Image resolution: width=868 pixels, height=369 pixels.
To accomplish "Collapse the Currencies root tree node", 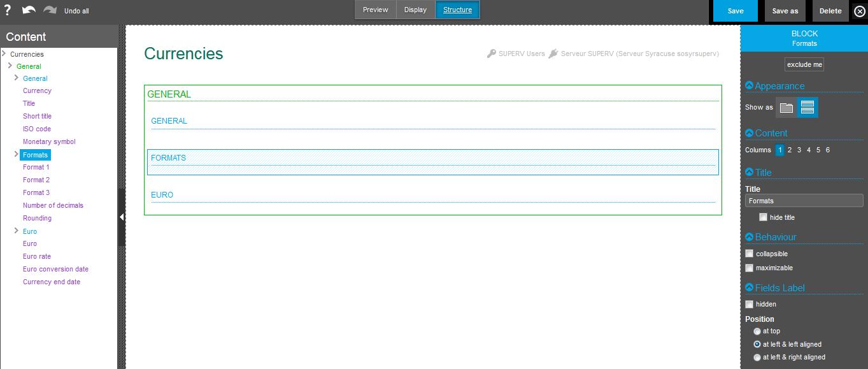I will (x=4, y=54).
